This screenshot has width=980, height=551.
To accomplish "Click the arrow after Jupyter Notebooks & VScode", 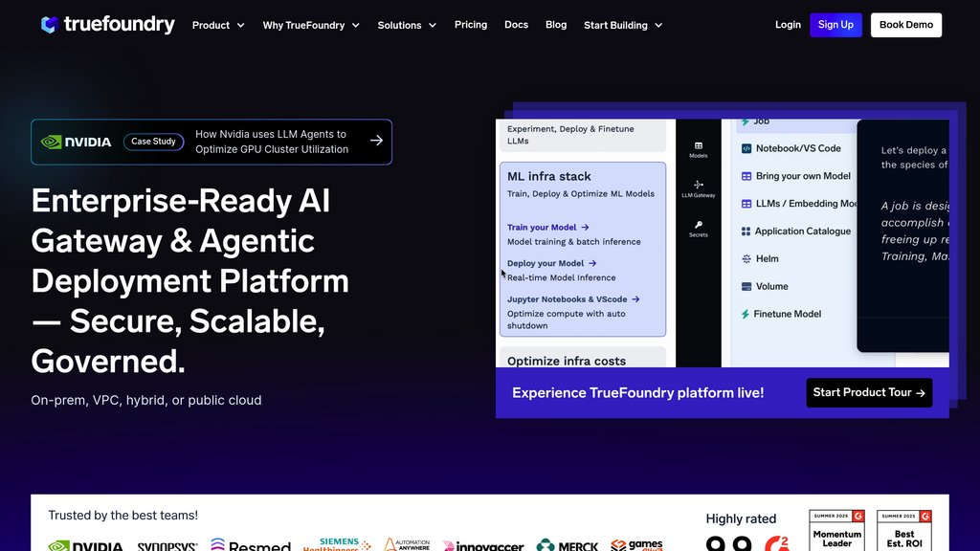I will point(635,299).
